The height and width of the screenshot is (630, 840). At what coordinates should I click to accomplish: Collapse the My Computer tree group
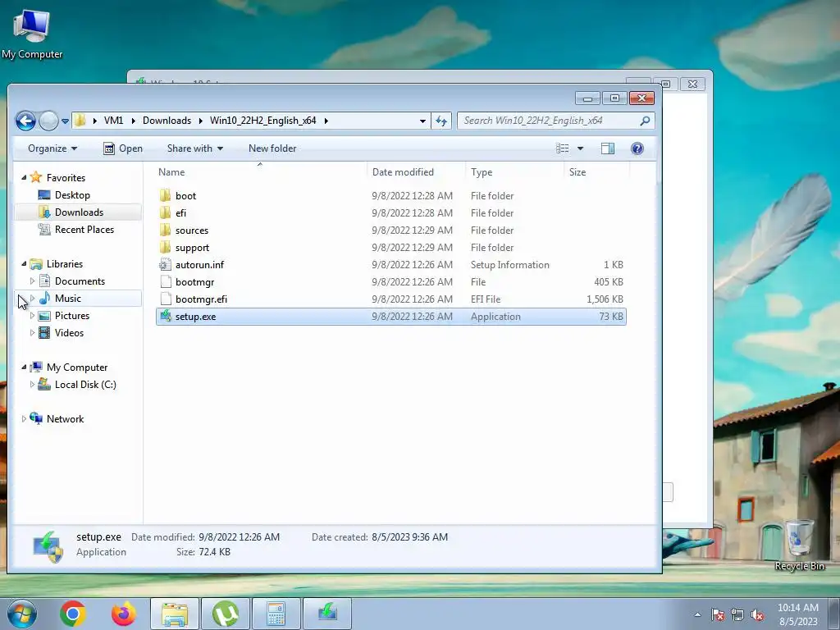(24, 367)
